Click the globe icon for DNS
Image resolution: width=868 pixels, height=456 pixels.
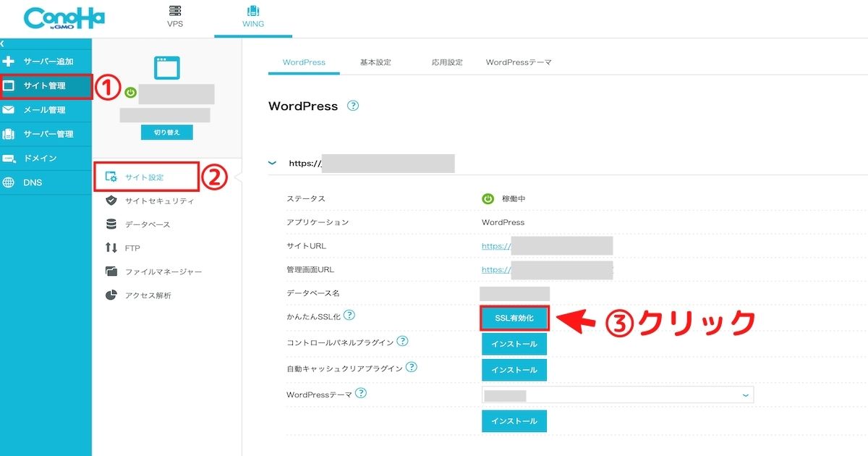[9, 182]
